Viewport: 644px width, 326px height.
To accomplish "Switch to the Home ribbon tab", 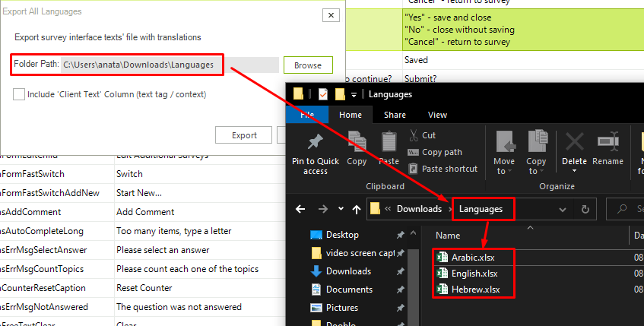I will [x=351, y=115].
